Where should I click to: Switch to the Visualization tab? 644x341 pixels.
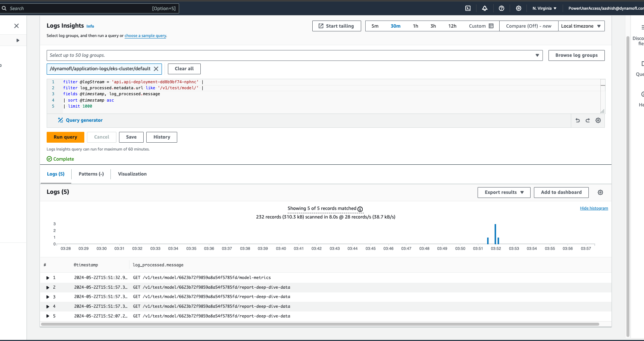coord(132,174)
